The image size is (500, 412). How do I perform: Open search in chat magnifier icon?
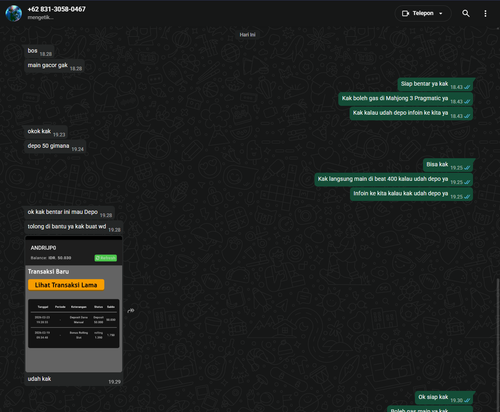coord(466,13)
